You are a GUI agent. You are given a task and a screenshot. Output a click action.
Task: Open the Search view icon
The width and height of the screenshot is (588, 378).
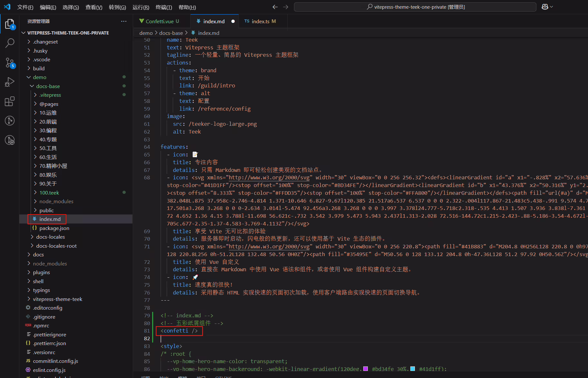10,43
